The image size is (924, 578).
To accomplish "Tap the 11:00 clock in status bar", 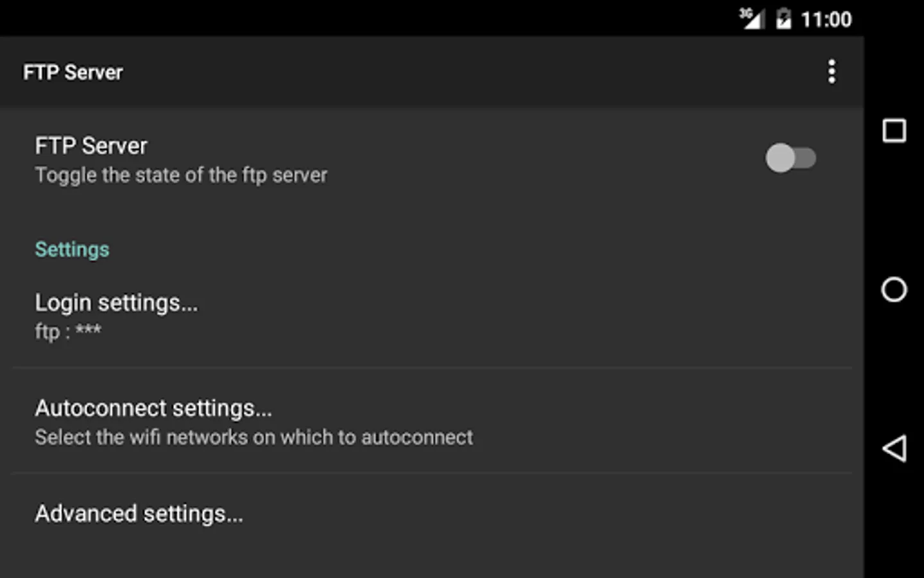I will (x=826, y=19).
